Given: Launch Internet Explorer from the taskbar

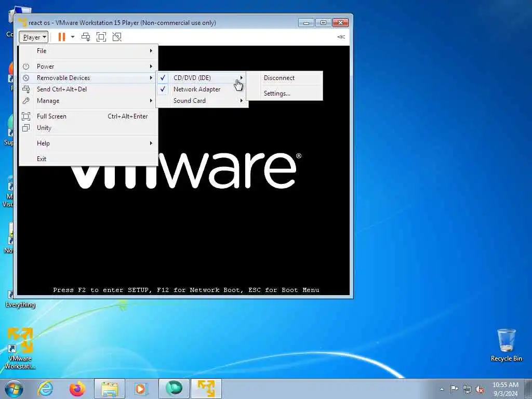Looking at the screenshot, I should [x=46, y=389].
